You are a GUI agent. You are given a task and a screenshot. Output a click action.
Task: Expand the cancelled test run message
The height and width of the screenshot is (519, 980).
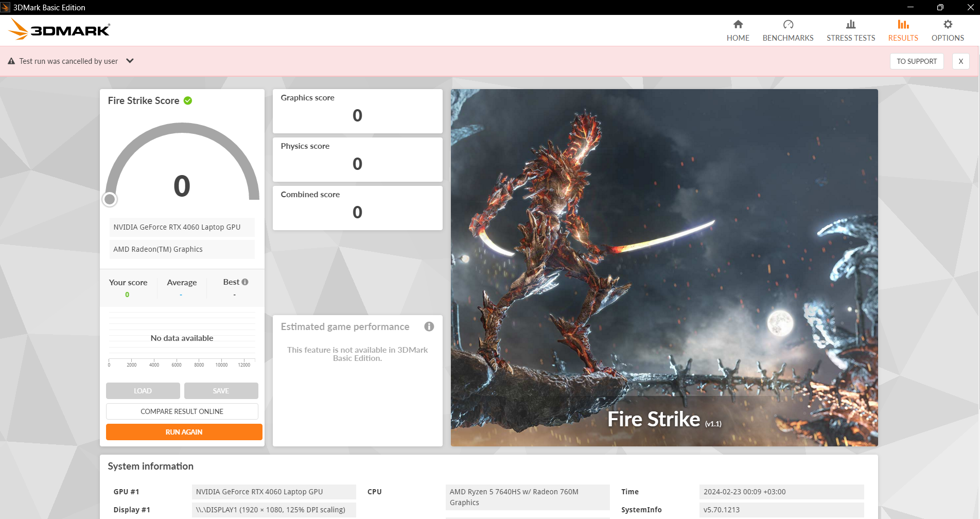pyautogui.click(x=130, y=61)
